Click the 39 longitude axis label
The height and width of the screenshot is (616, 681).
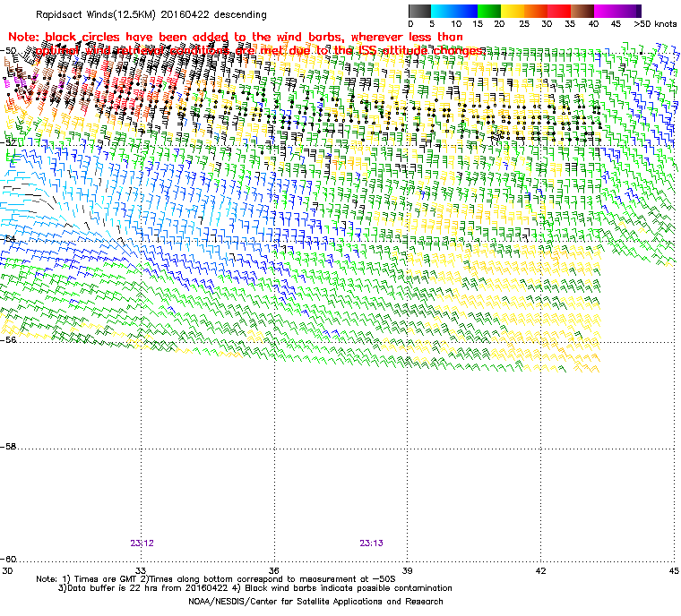(x=408, y=571)
